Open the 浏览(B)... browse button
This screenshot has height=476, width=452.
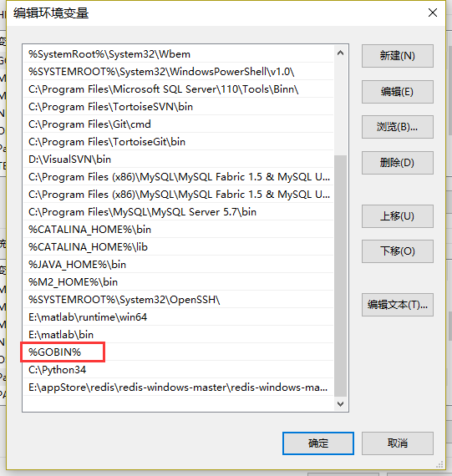pyautogui.click(x=398, y=127)
